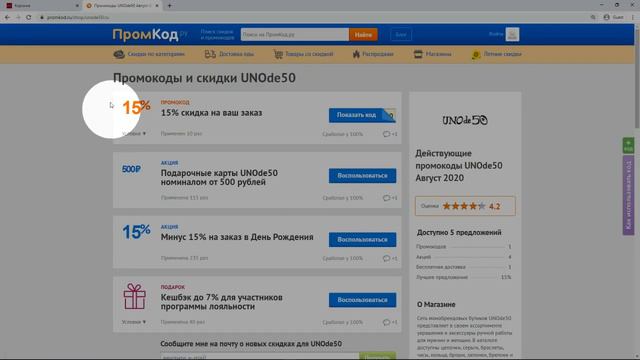This screenshot has height=360, width=640.
Task: Open Минус 15% на заказ в День Рождения
Action: (237, 237)
